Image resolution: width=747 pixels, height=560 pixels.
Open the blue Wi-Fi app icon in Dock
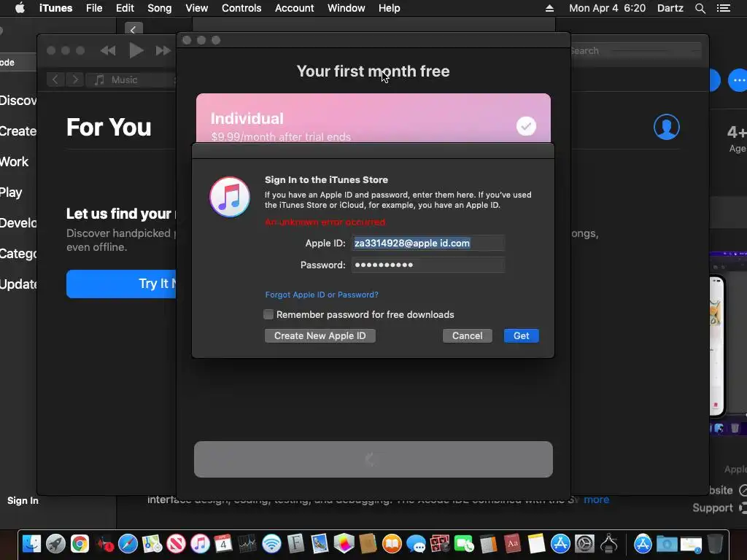(x=271, y=543)
